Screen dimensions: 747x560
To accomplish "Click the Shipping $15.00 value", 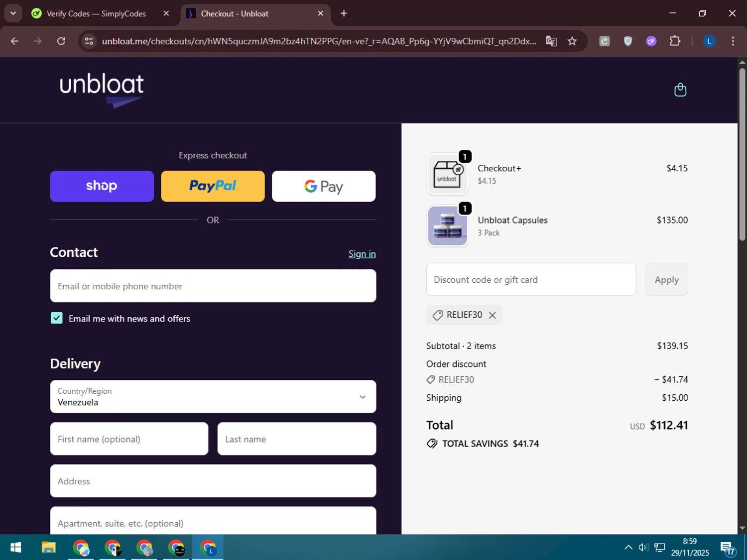I will [x=675, y=398].
